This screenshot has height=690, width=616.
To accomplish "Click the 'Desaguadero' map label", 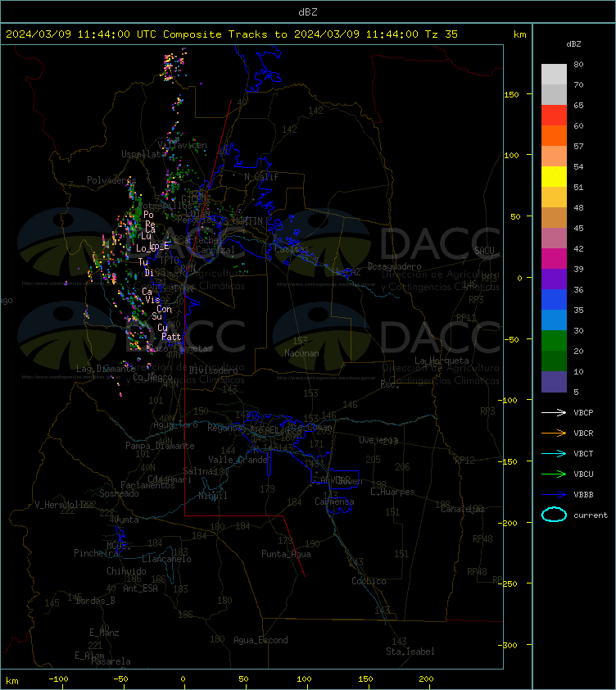I will (394, 266).
